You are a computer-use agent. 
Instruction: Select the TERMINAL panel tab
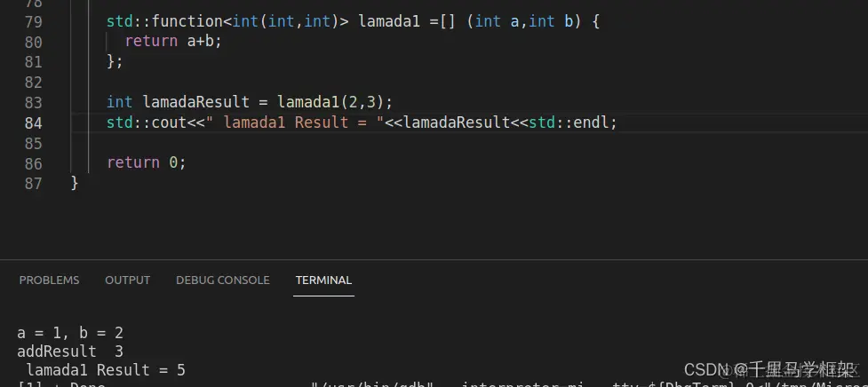324,280
